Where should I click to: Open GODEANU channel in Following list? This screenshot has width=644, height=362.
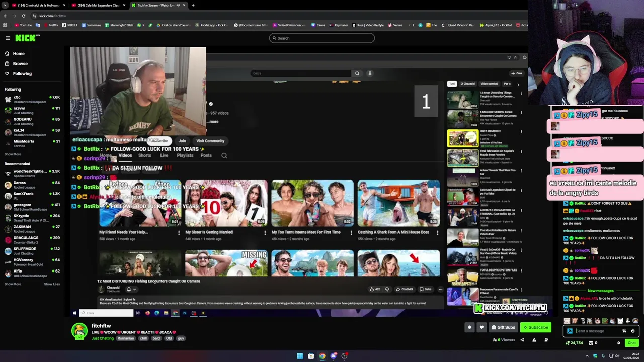click(31, 121)
